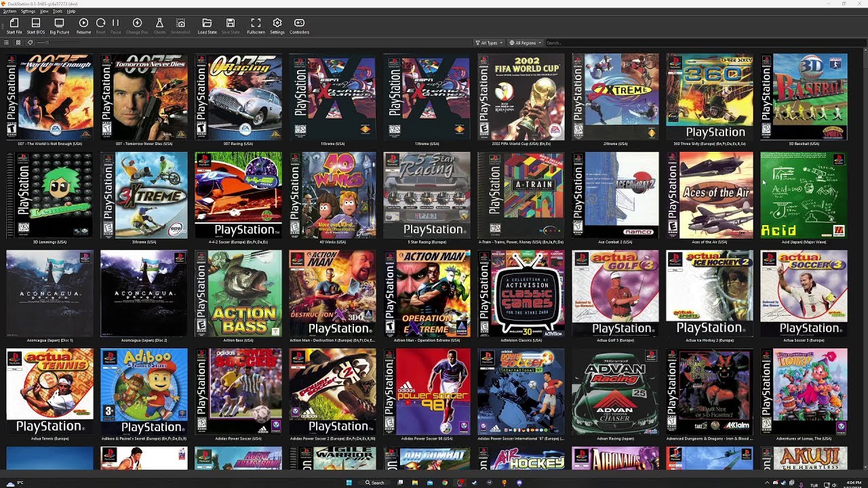Click the Reset toolbar icon
The image size is (868, 488).
(x=100, y=26)
